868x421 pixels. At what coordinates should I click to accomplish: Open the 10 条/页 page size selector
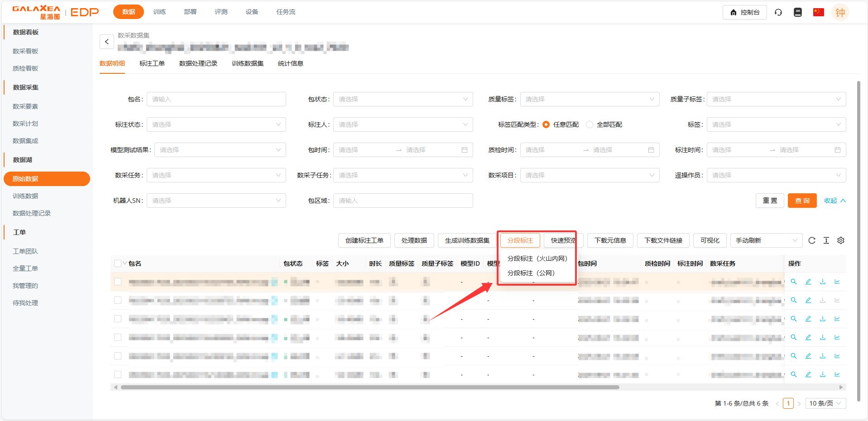click(x=825, y=403)
